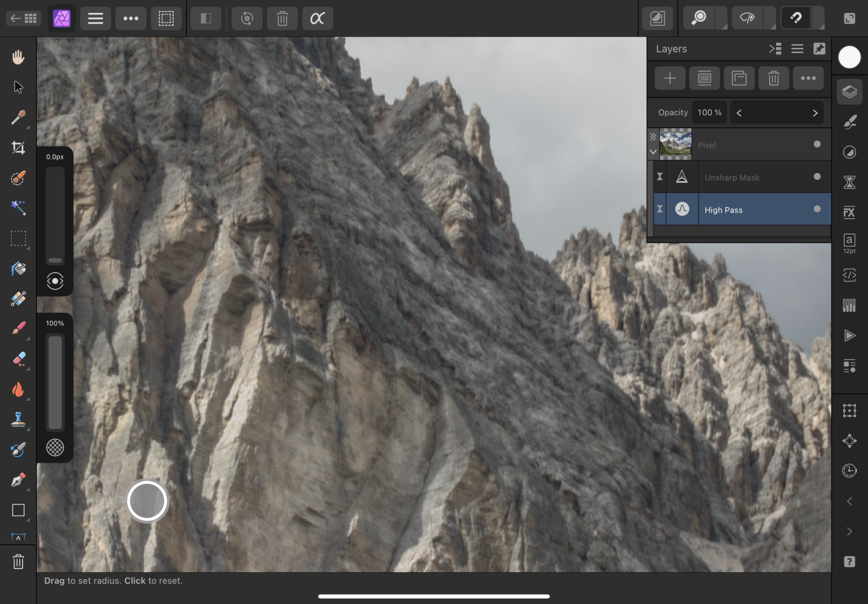This screenshot has height=604, width=868.
Task: Collapse the Pixel layer children
Action: pos(653,152)
